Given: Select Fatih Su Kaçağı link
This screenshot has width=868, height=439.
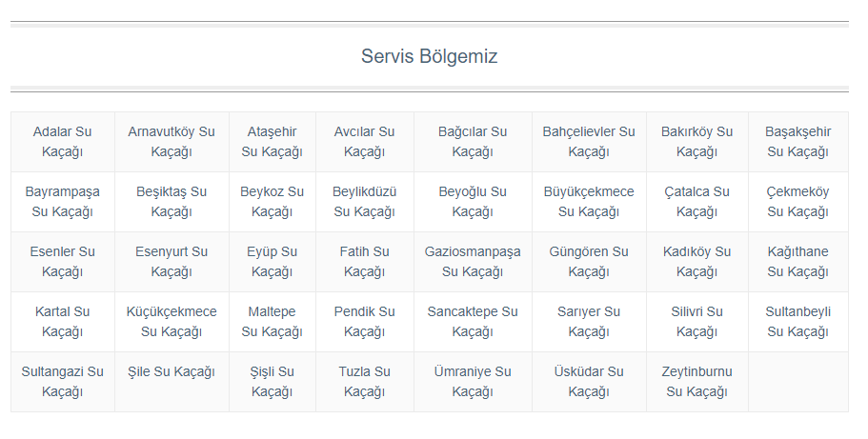Looking at the screenshot, I should 364,261.
